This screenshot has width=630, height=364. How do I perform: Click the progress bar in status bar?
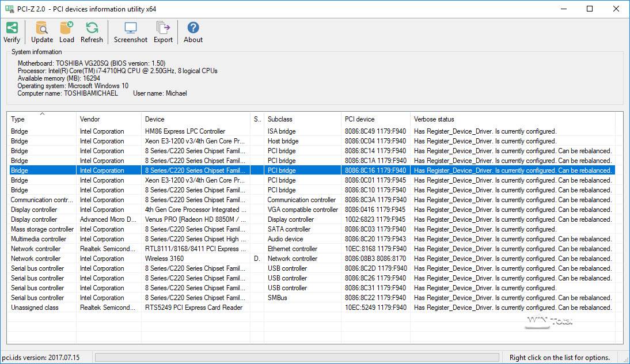click(x=297, y=358)
